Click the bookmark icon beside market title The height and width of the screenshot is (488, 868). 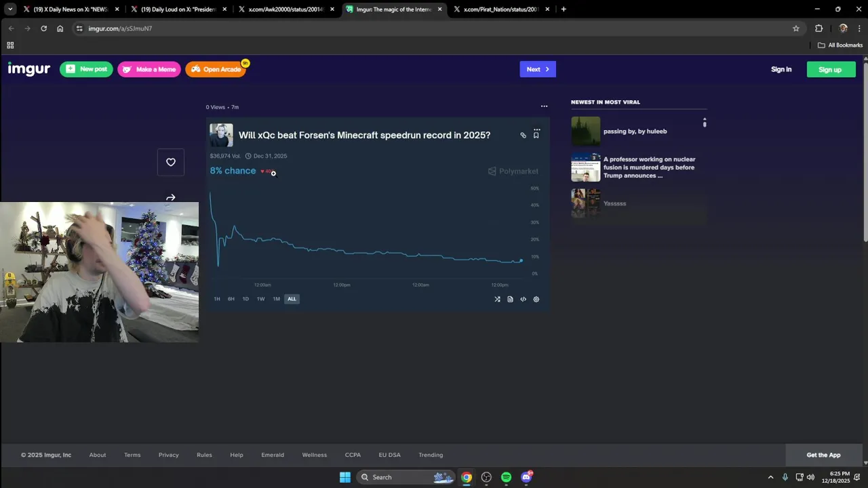pos(536,136)
